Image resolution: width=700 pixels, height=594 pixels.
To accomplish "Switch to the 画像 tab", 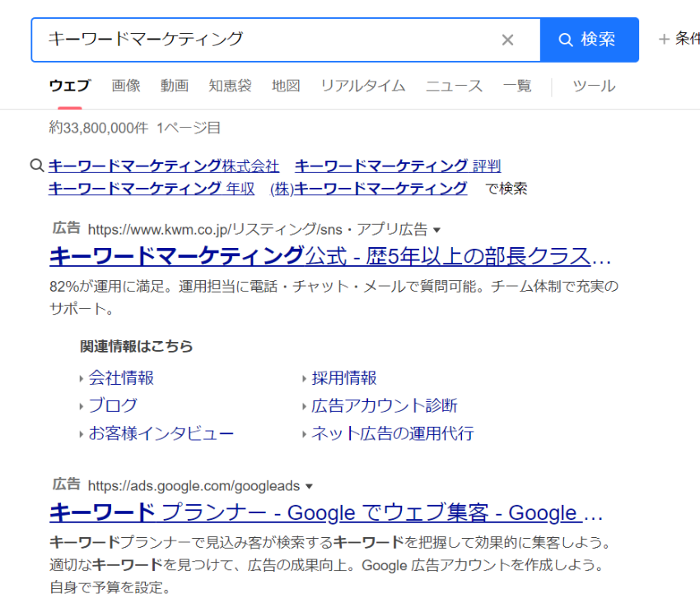I will click(125, 86).
